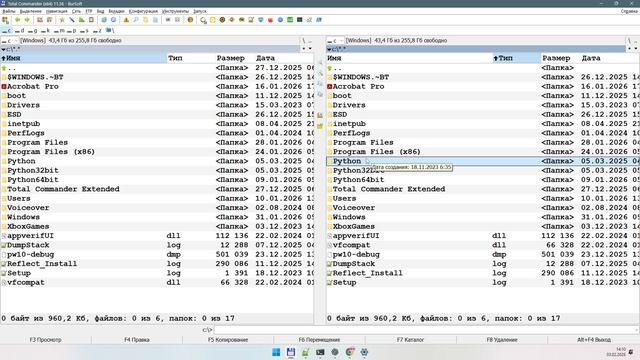Click the F3 Просмотр button
Viewport: 640px width, 360px height.
coord(45,340)
